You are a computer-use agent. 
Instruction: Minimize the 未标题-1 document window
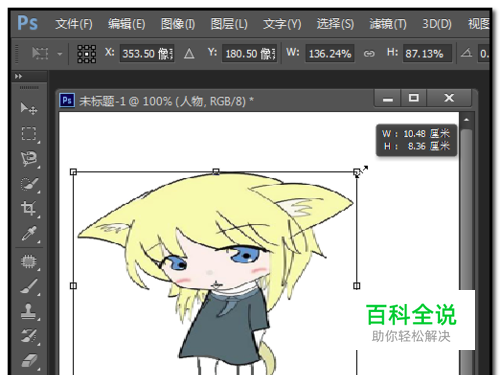(387, 98)
